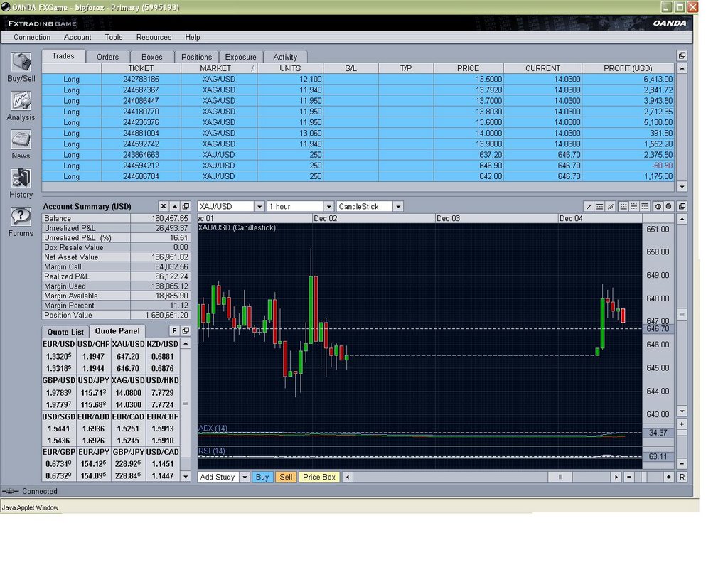This screenshot has height=582, width=728.
Task: Detach the Quote Panel window
Action: point(186,331)
